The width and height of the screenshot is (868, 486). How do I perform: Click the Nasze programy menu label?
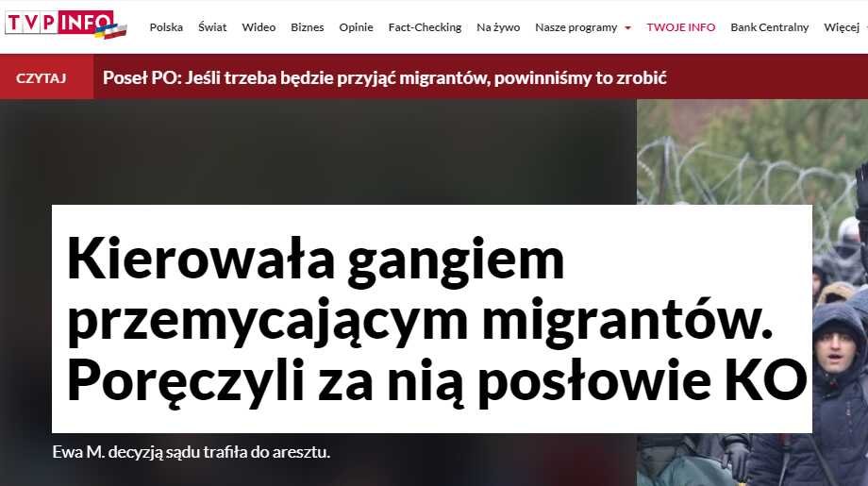click(x=576, y=27)
